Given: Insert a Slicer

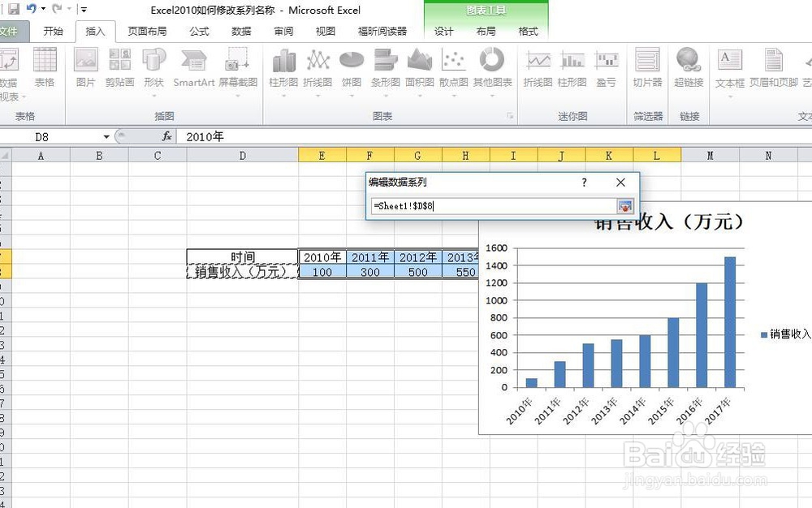Looking at the screenshot, I should (x=647, y=69).
